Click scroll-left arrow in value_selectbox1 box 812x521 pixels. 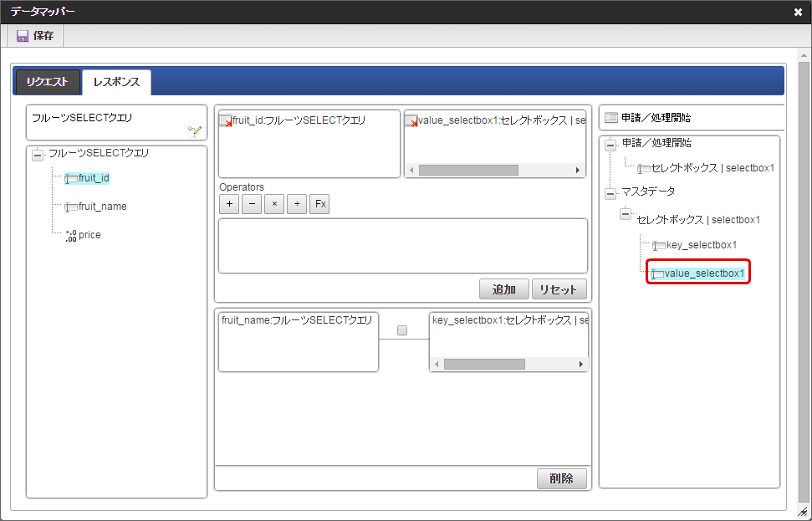click(411, 171)
